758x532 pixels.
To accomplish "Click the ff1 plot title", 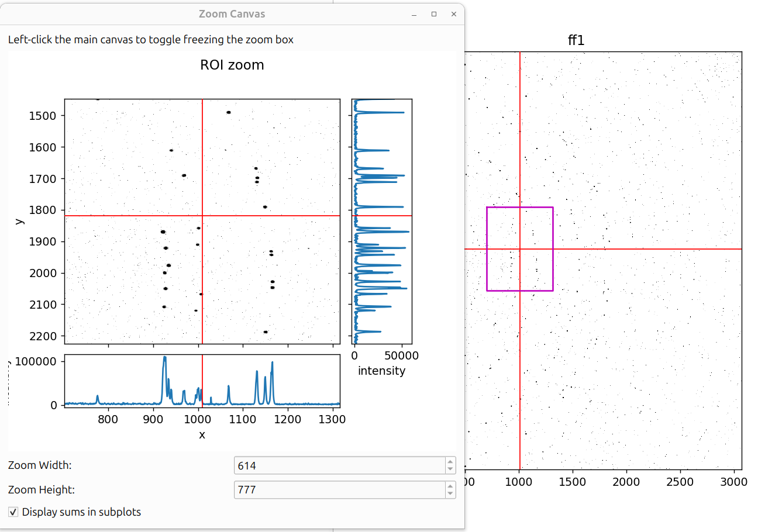I will pos(576,40).
